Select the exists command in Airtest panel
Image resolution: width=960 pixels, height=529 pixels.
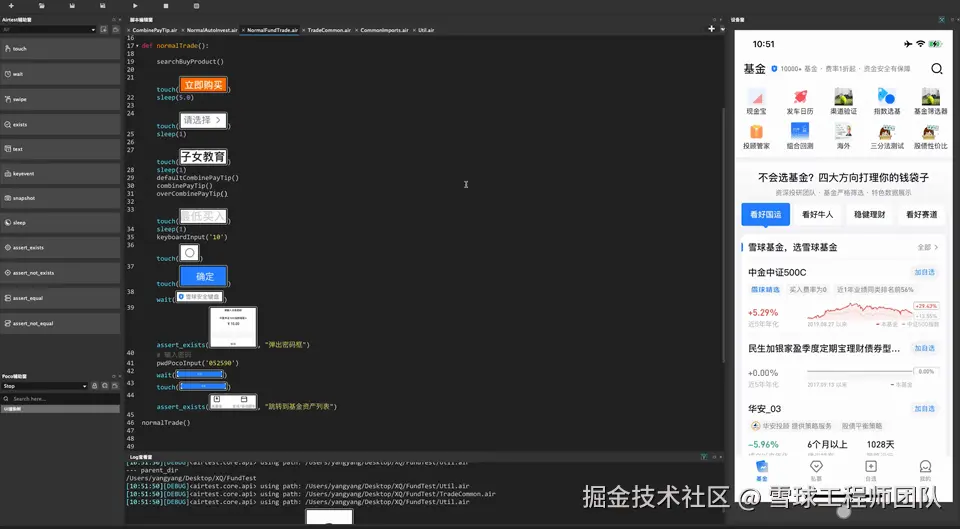coord(60,124)
